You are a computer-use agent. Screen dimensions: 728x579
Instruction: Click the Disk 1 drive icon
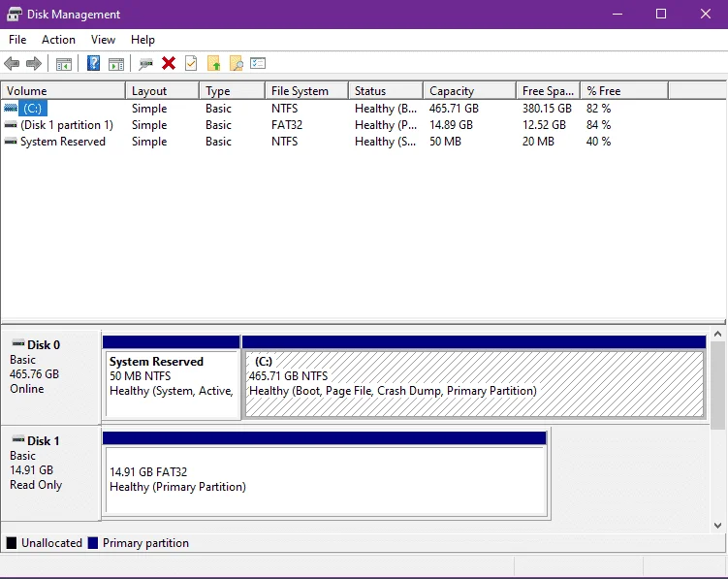[x=18, y=439]
